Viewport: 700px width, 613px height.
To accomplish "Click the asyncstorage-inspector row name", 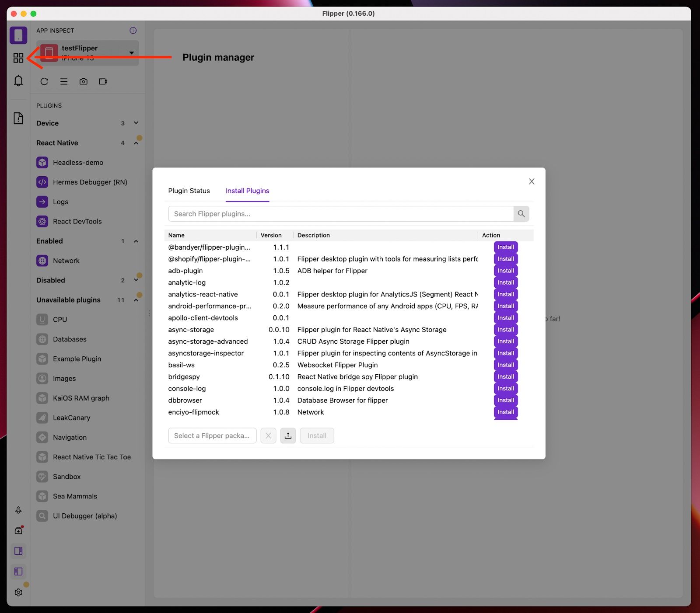I will pyautogui.click(x=206, y=353).
